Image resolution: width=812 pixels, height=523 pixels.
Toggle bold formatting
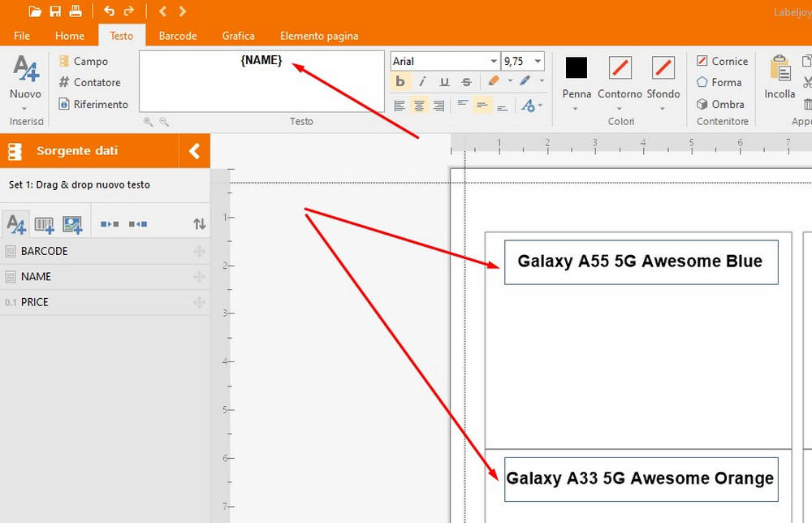click(x=400, y=81)
